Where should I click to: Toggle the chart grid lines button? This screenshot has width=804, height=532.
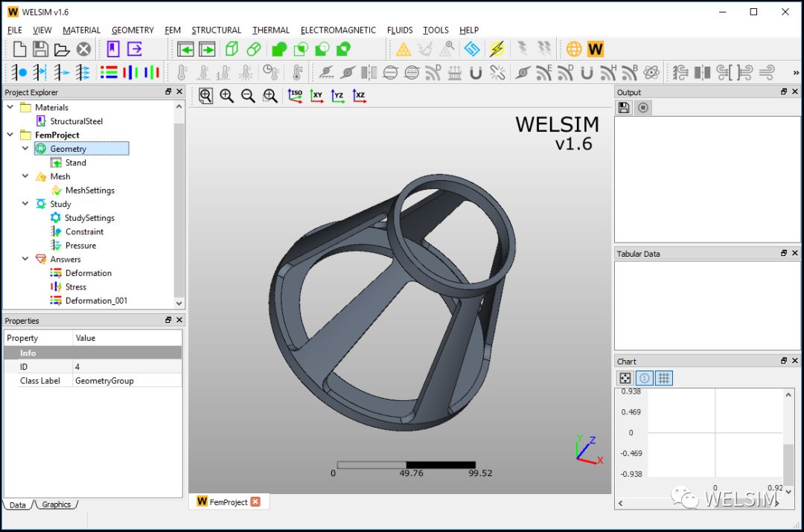click(x=664, y=378)
